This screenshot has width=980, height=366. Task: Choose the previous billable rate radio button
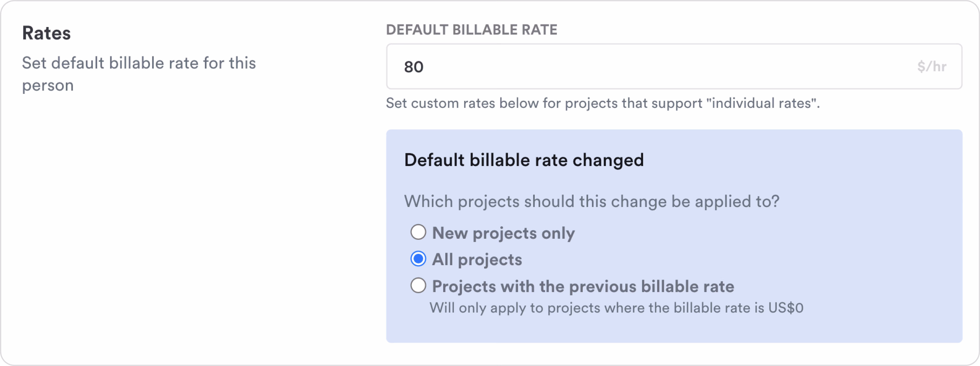(x=418, y=285)
